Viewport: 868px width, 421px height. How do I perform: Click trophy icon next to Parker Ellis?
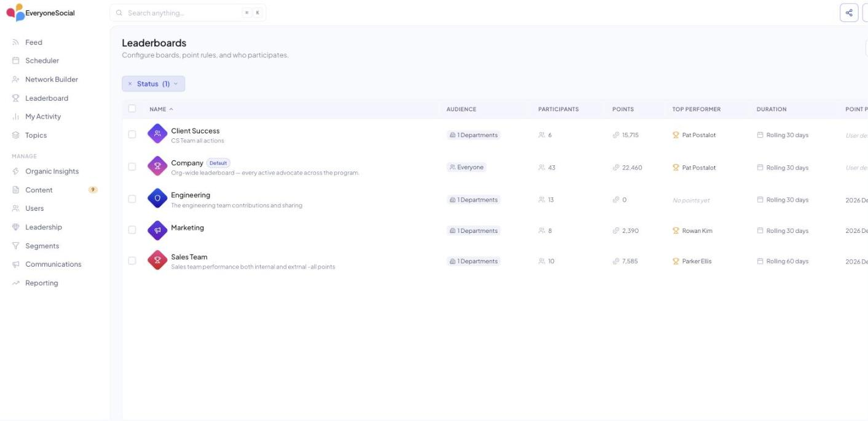676,261
